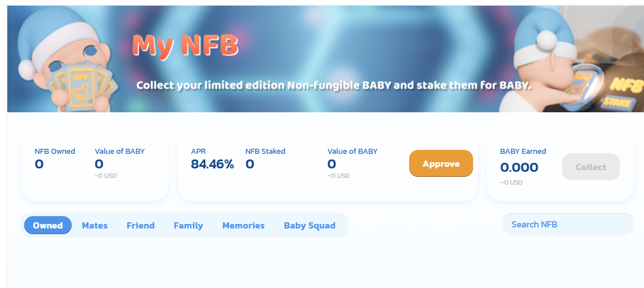Click the greyed-out Collect button
Viewport: 644px width, 288px height.
591,167
